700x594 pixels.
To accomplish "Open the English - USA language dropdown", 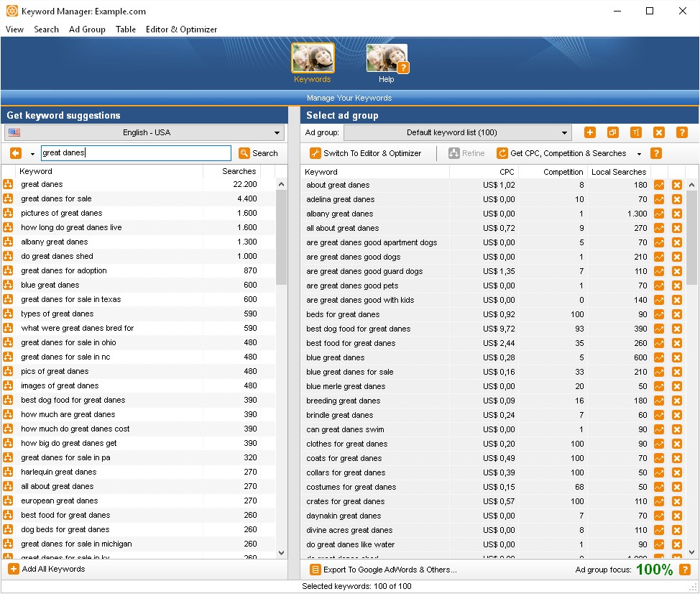I will coord(144,132).
